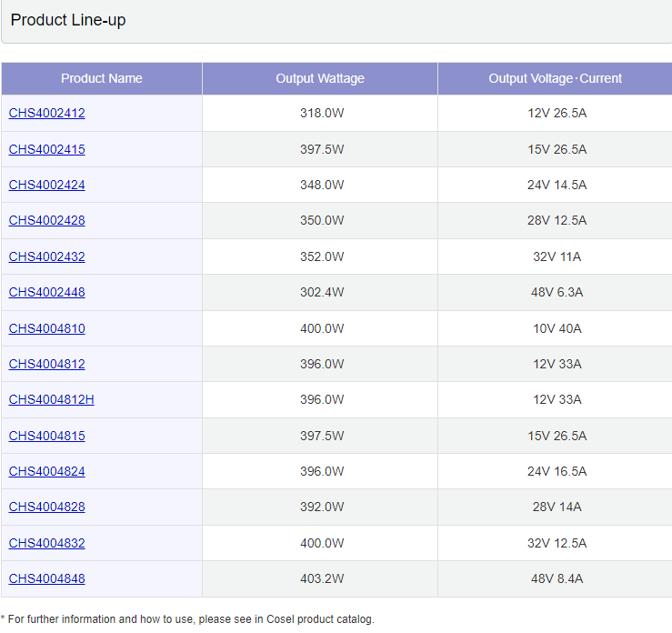The width and height of the screenshot is (672, 633).
Task: Click the CHS4002415 product link
Action: (x=46, y=149)
